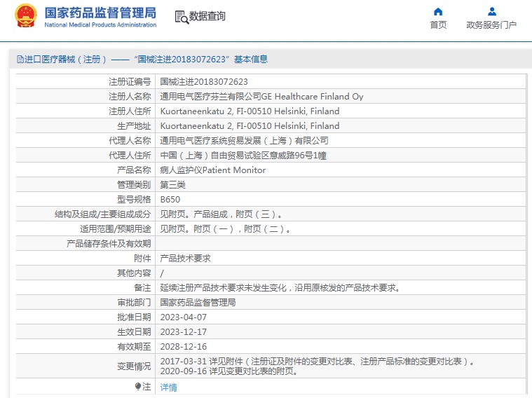Select management class 第三类

coord(172,185)
